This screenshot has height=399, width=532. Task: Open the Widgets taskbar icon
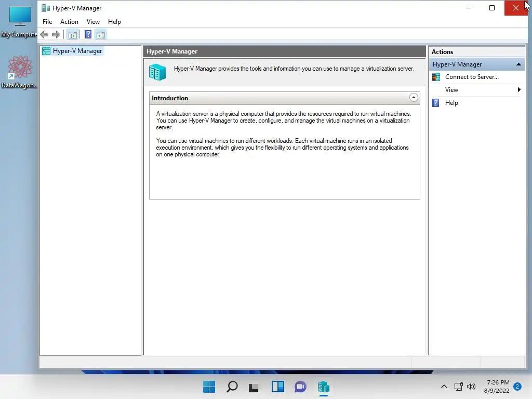[278, 387]
